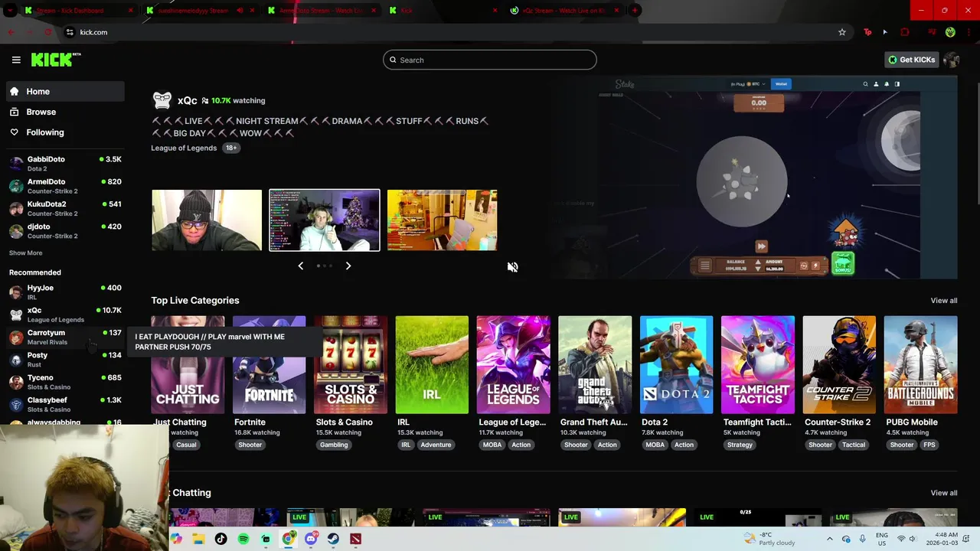Open the taskbar volume control icon

(912, 539)
